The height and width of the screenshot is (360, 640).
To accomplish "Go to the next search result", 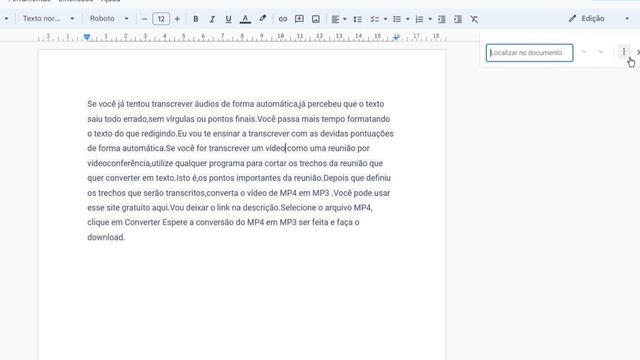I will coord(601,52).
